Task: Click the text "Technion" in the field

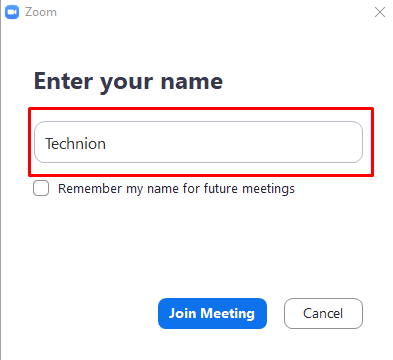Action: 75,144
